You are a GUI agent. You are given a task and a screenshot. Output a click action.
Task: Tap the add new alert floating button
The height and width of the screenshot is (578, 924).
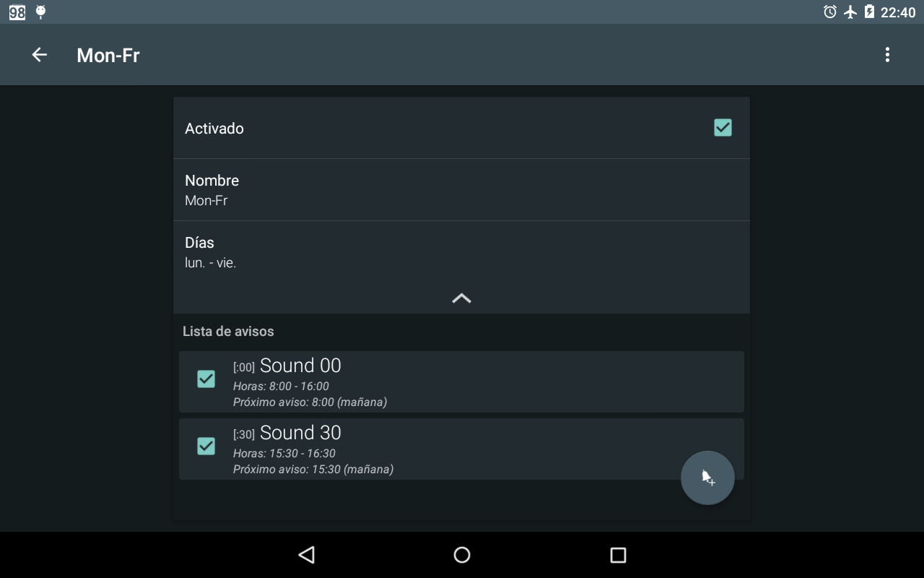point(707,478)
